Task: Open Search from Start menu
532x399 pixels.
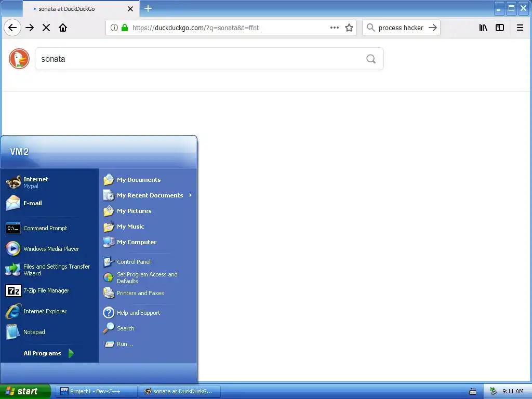Action: [x=148, y=328]
